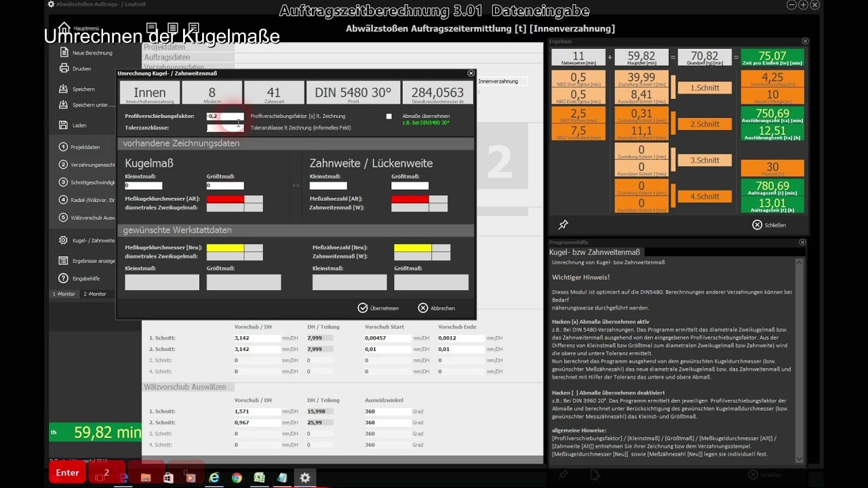Click the Programmhilfe vertical scrollbar

tap(800, 361)
